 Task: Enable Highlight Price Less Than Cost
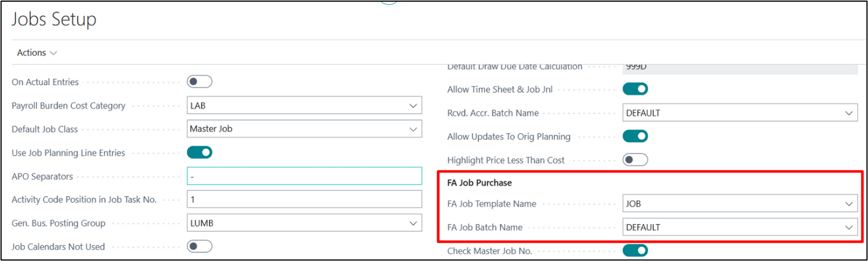pyautogui.click(x=635, y=160)
